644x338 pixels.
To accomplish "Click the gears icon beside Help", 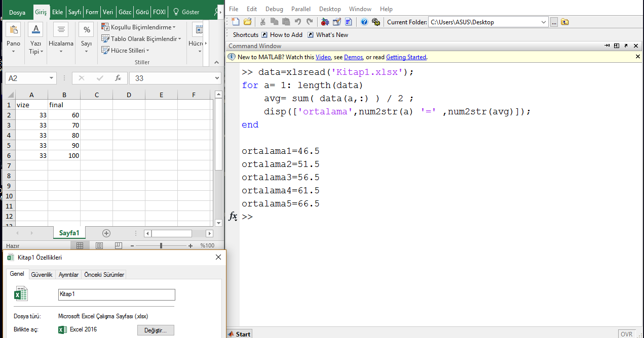I will (x=375, y=22).
